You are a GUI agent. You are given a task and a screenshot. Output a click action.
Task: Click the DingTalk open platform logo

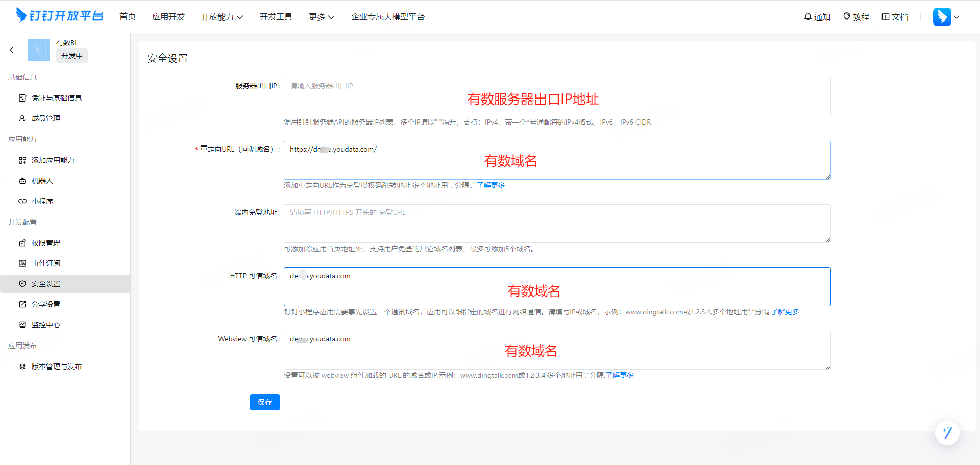[x=60, y=16]
